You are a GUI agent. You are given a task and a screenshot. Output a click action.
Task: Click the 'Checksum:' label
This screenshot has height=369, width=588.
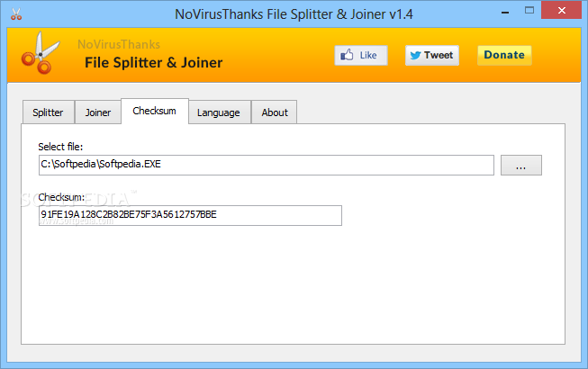[61, 197]
